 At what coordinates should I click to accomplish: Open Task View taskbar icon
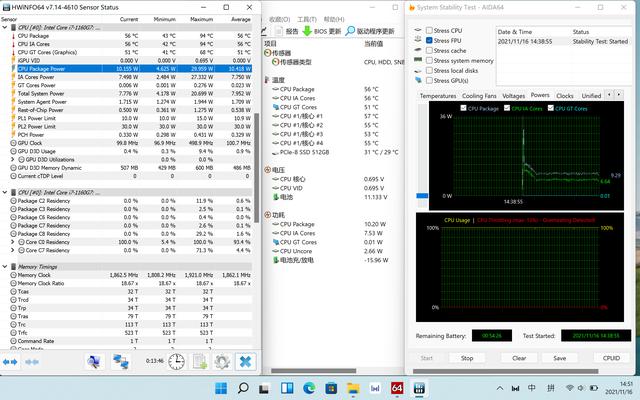coord(264,388)
